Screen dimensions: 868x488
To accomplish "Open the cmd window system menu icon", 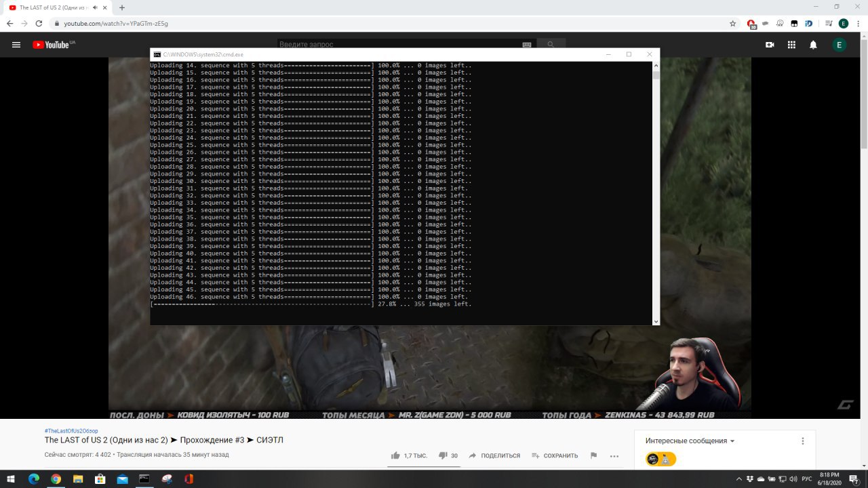I will click(x=157, y=54).
